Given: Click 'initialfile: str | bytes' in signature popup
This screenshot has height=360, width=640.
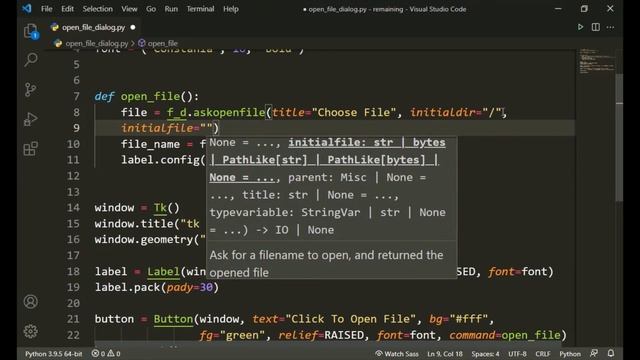Looking at the screenshot, I should [x=367, y=142].
